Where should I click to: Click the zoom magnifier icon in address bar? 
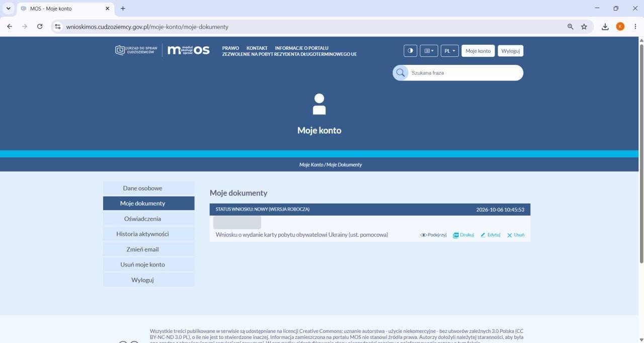point(571,27)
